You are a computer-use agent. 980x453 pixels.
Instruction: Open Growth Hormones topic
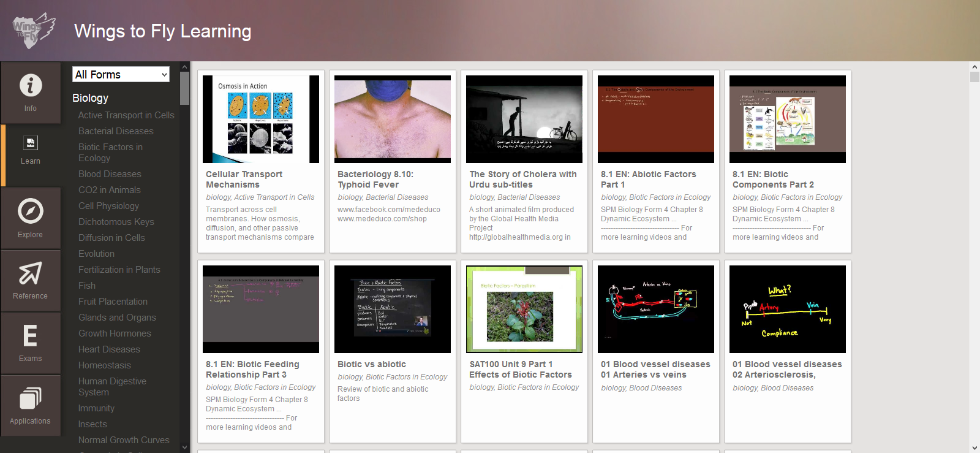click(x=115, y=333)
